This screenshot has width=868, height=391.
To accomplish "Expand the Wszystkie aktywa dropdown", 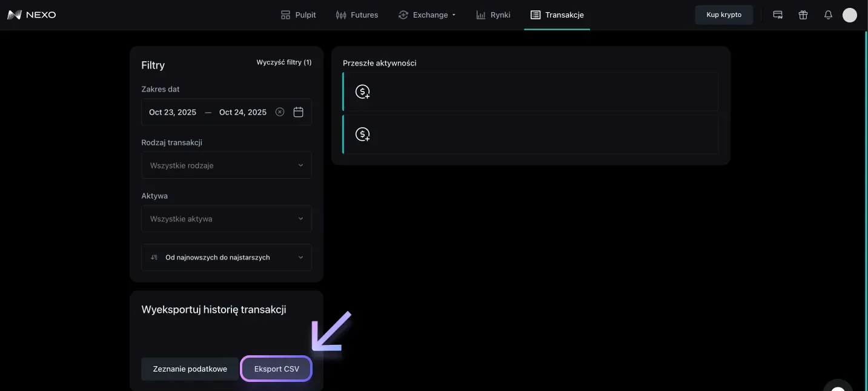I will pos(227,219).
